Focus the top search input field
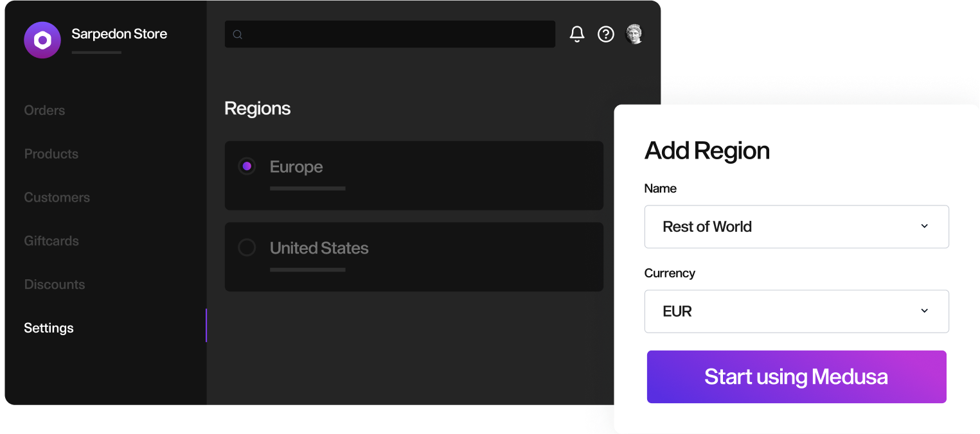The height and width of the screenshot is (434, 980). 390,34
